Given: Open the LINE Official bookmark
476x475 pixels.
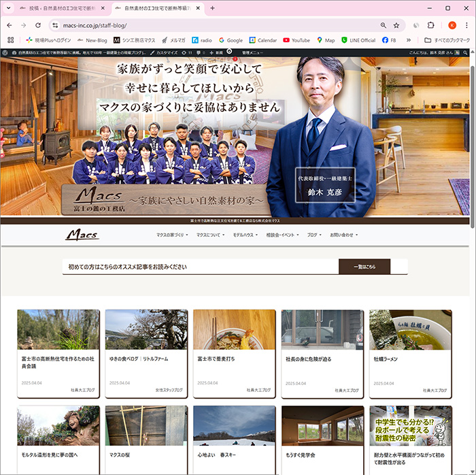Looking at the screenshot, I should [x=358, y=40].
